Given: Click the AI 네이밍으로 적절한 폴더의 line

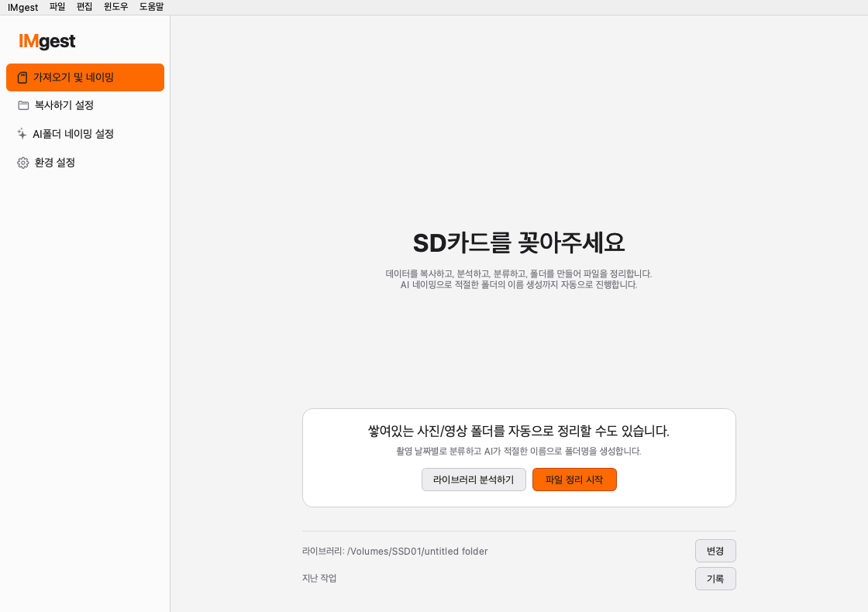Looking at the screenshot, I should point(518,285).
